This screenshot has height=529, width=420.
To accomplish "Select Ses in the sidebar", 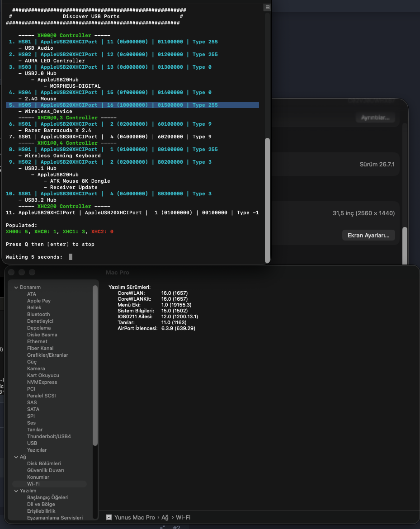I will tap(31, 423).
